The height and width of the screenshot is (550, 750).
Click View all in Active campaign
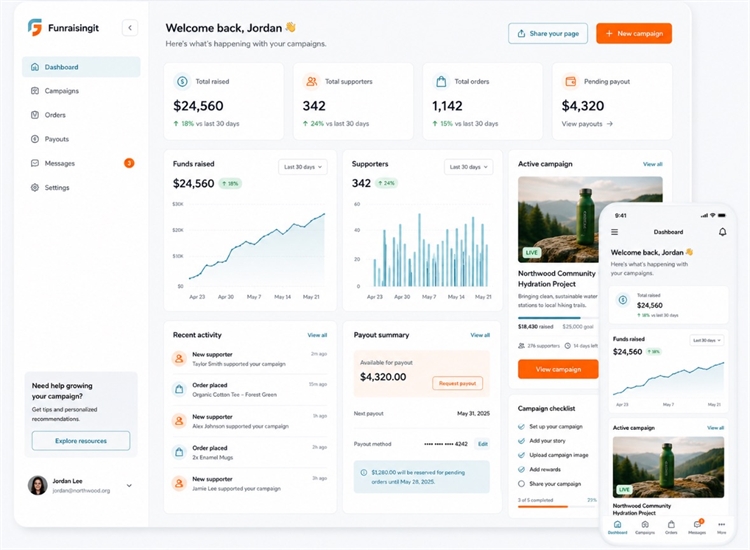652,164
